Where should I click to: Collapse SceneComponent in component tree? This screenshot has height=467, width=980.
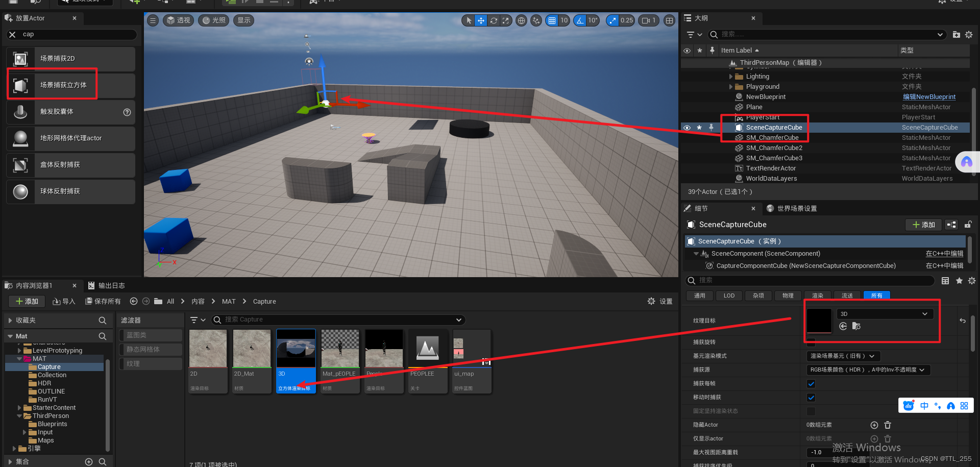pyautogui.click(x=696, y=254)
